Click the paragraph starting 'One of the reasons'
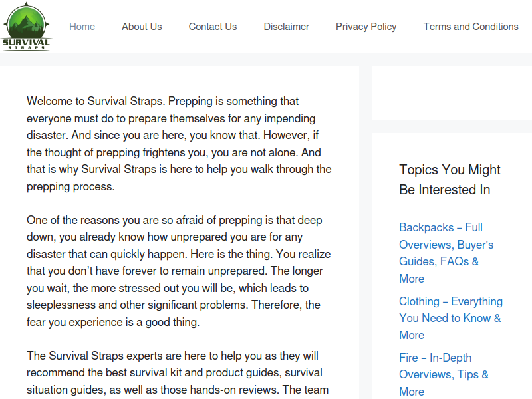Screen dimensions: 532x399 (179, 271)
